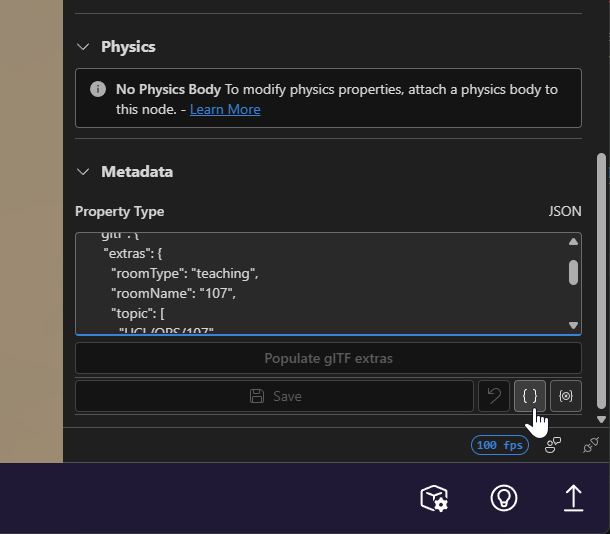Image resolution: width=610 pixels, height=534 pixels.
Task: Click the JSON editor scrollbar thumb
Action: (x=573, y=272)
